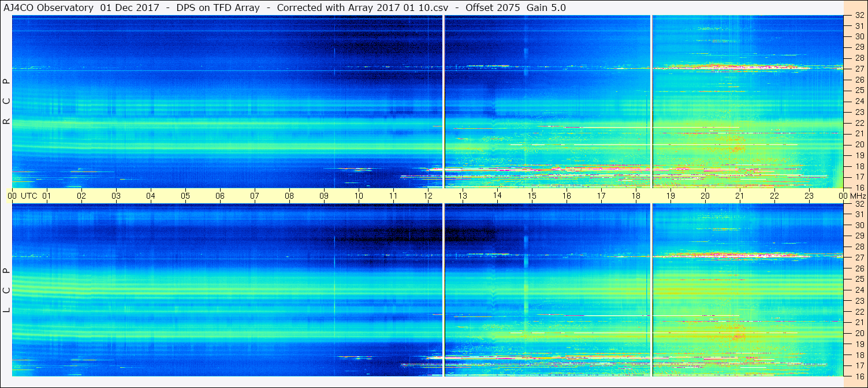Click the 24 MHz label on LCP axis

coord(859,290)
